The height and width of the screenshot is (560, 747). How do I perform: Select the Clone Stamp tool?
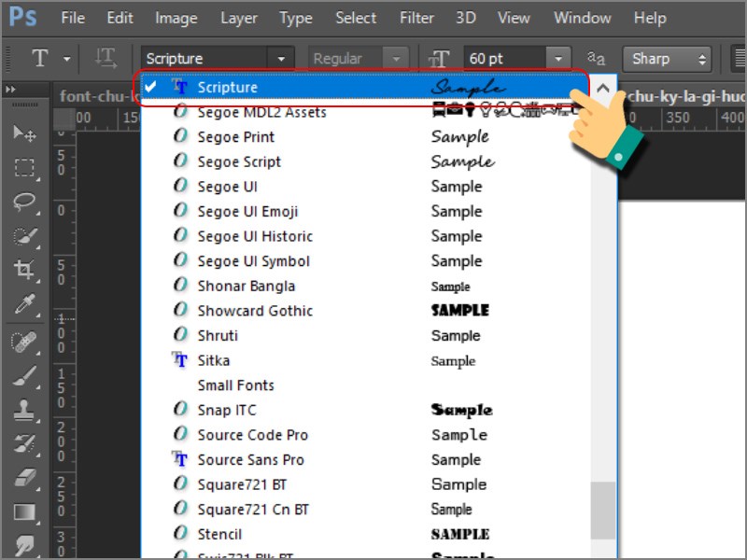pyautogui.click(x=24, y=411)
